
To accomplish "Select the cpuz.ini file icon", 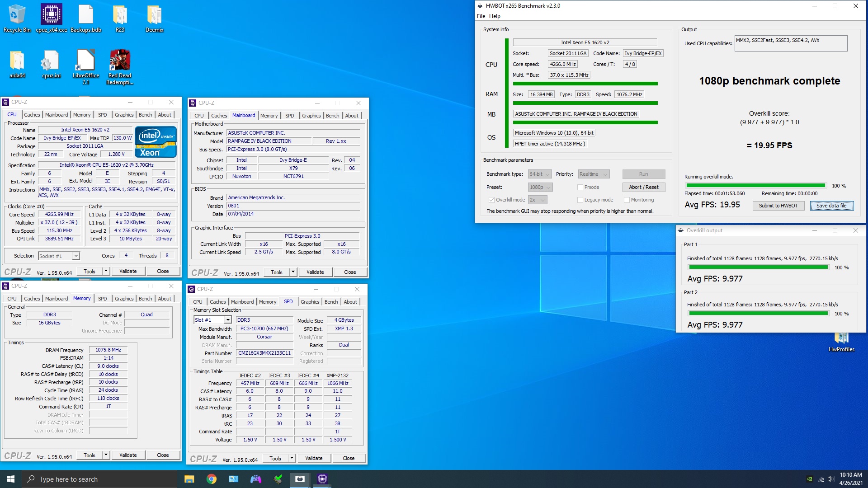I will [51, 64].
